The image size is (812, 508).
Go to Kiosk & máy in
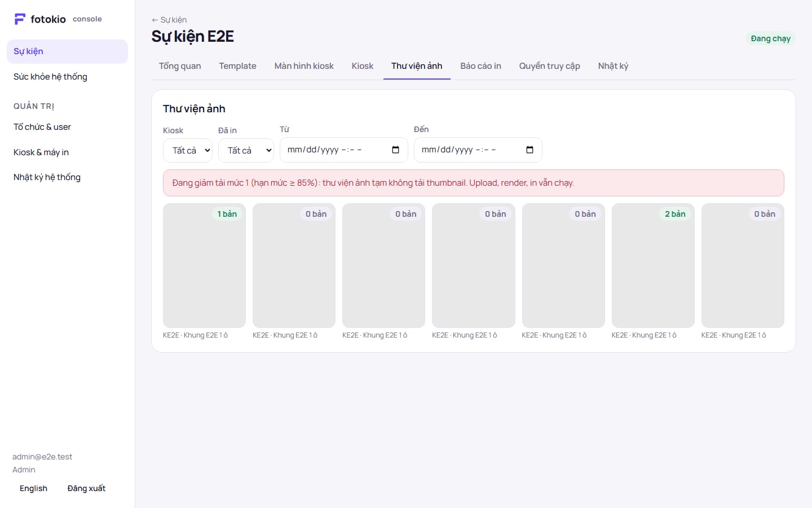tap(67, 152)
